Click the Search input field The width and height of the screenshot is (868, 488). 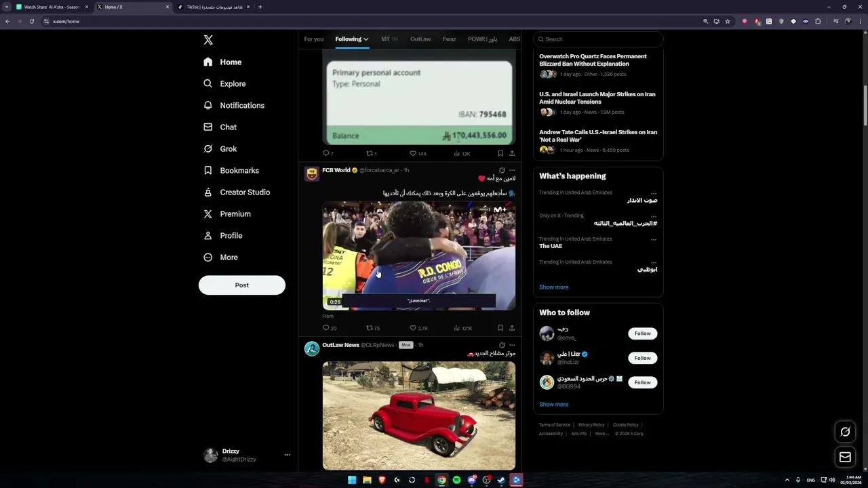click(x=598, y=39)
